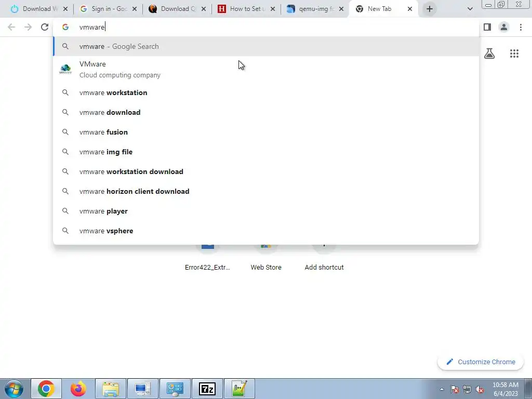Viewport: 532px width, 399px height.
Task: Choose suggestion vmware workstation download
Action: 266,171
